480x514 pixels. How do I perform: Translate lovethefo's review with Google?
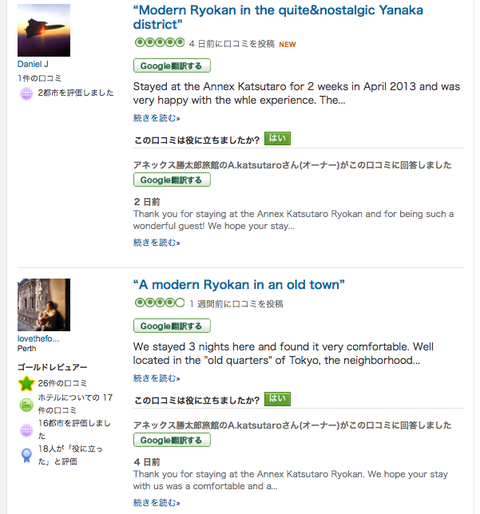pos(172,326)
